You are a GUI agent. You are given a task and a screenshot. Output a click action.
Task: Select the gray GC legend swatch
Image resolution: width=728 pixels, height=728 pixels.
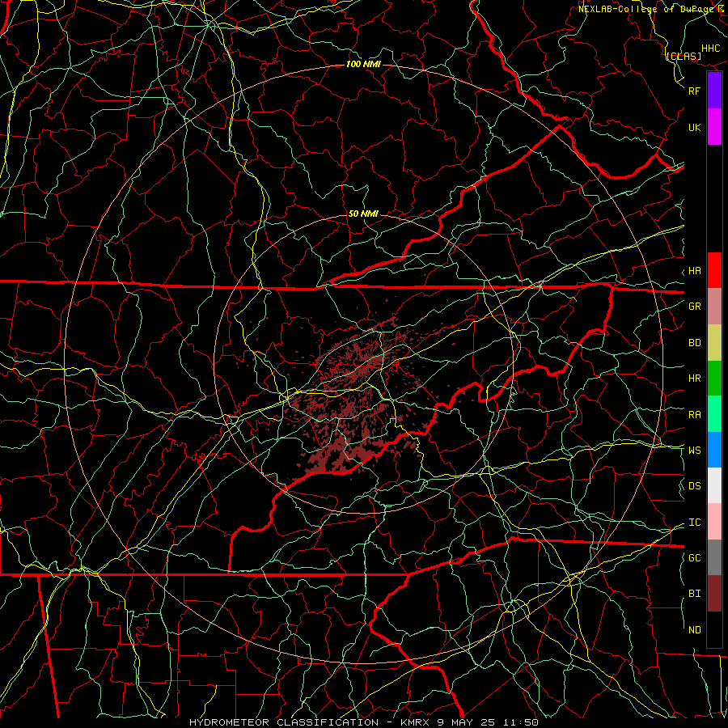[714, 557]
